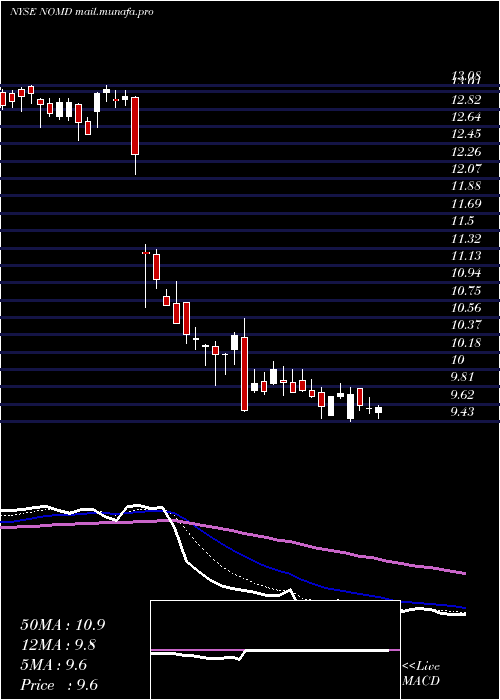Screen dimensions: 500x700
Task: Click the 11.5 price level label
Action: pyautogui.click(x=462, y=221)
